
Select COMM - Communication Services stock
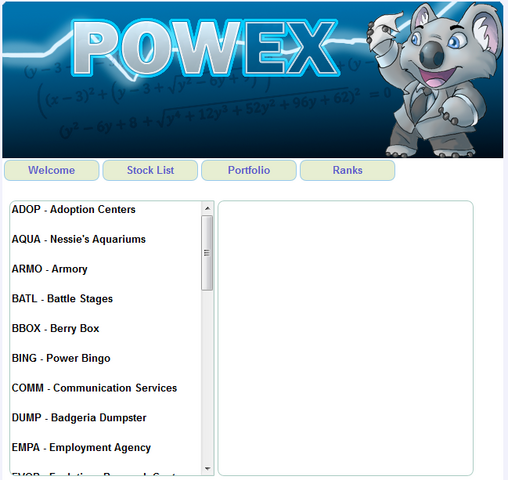94,388
